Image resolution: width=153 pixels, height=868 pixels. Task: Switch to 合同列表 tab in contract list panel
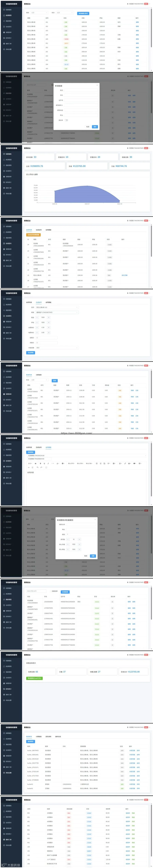click(x=29, y=230)
